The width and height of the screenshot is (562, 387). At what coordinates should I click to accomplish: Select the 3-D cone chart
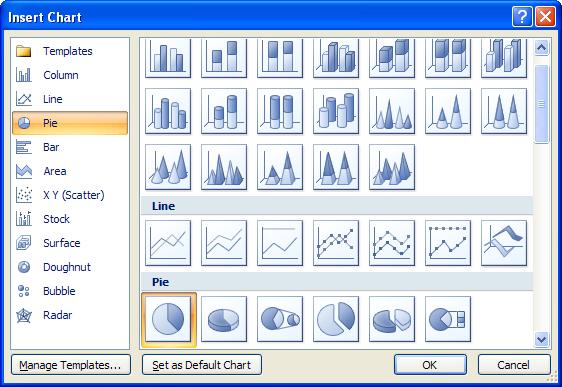pyautogui.click(x=168, y=167)
